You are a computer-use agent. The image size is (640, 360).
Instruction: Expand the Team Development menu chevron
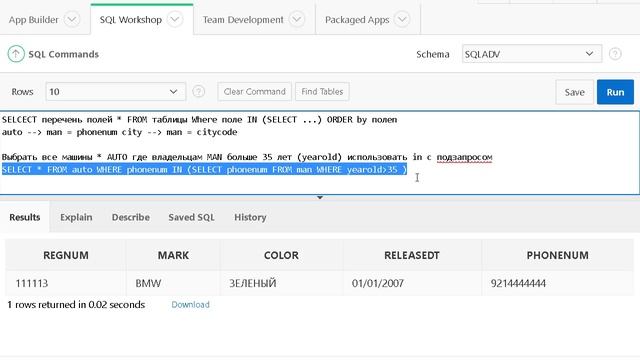point(297,19)
